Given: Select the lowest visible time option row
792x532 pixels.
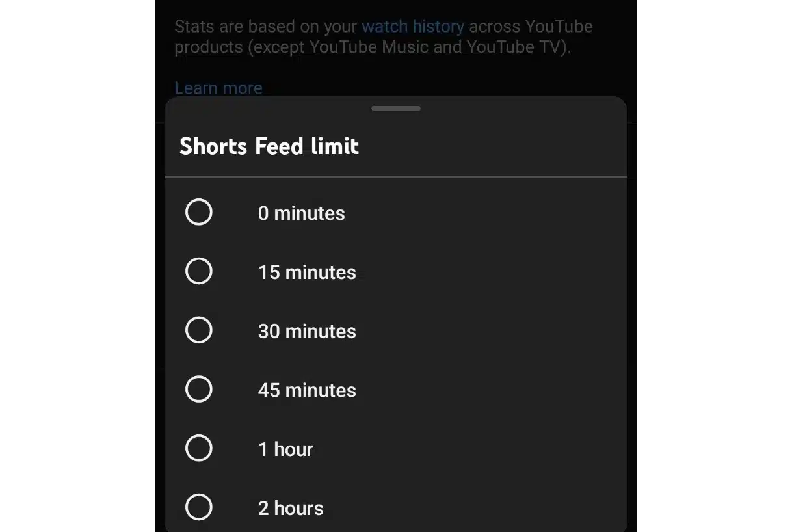Looking at the screenshot, I should 290,508.
